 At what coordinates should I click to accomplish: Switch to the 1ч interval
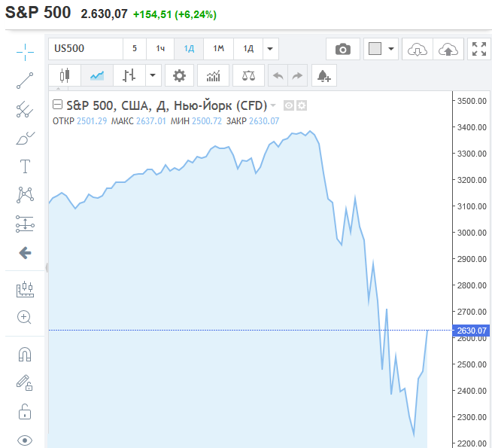[160, 49]
